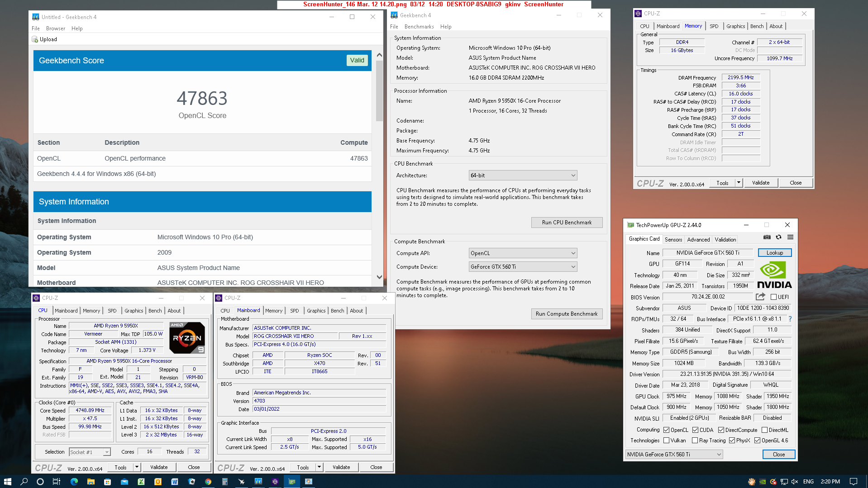The width and height of the screenshot is (868, 488).
Task: Expand Tools arrow in CPU-Z Mainboard window
Action: (319, 467)
